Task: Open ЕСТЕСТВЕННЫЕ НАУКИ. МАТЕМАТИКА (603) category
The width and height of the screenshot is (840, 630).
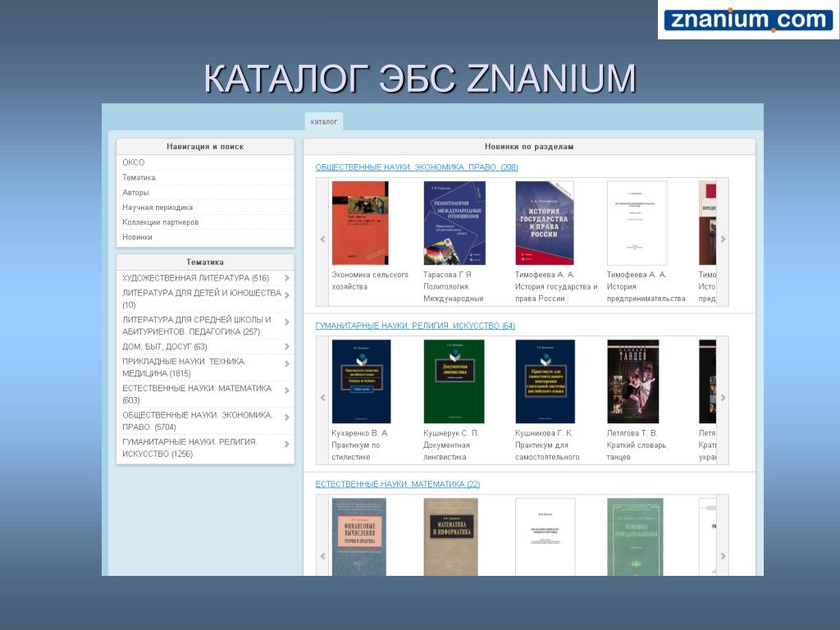Action: pyautogui.click(x=197, y=394)
